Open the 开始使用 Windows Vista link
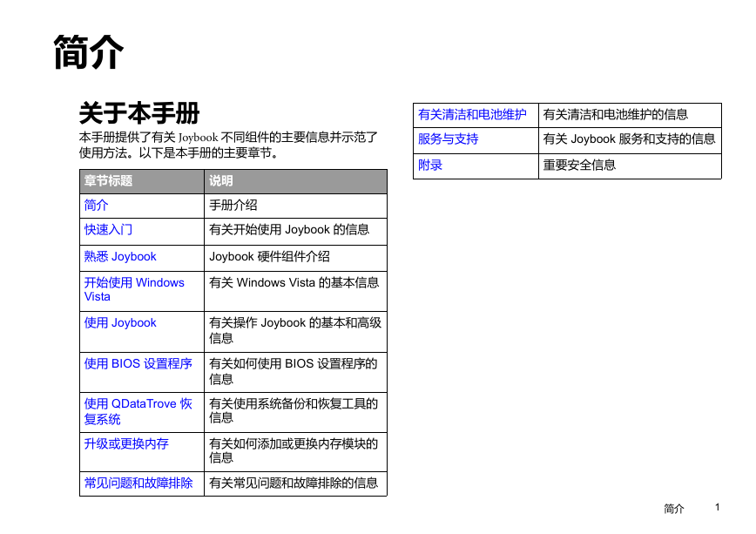Image resolution: width=756 pixels, height=534 pixels. point(134,289)
